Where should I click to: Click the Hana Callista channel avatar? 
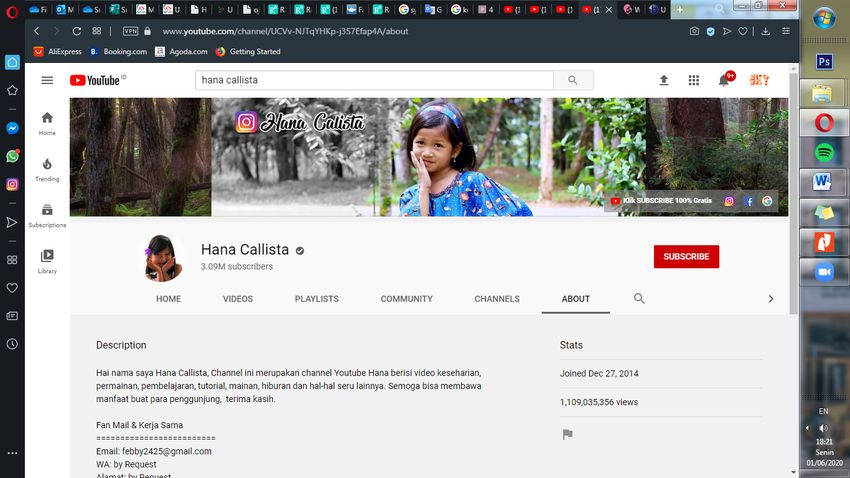pyautogui.click(x=162, y=258)
